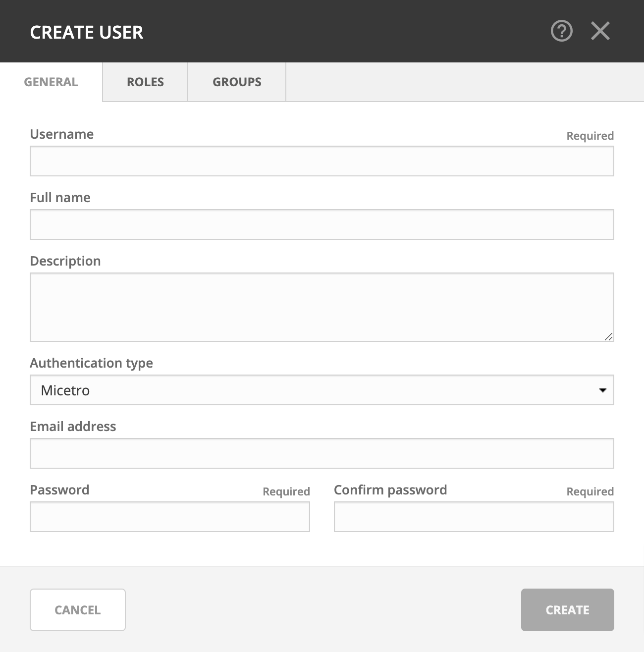Click the Confirm password label
Screen dimensions: 644x652
[390, 490]
